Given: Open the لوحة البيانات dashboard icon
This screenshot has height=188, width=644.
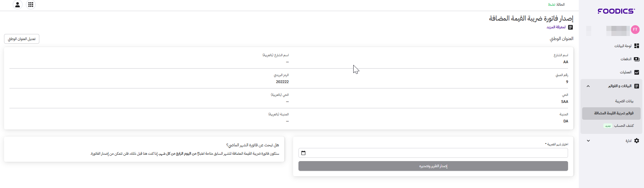Looking at the screenshot, I should pos(636,46).
